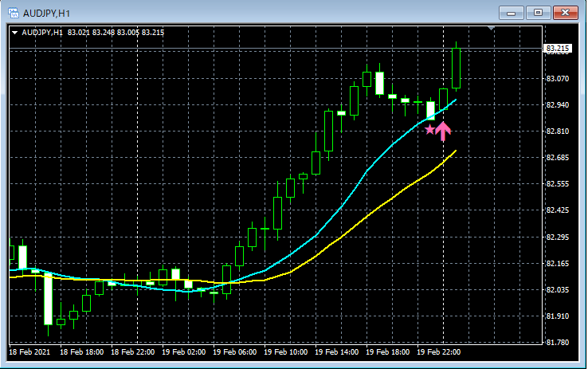Select the pink up arrow signal
Image resolution: width=588 pixels, height=369 pixels.
pos(443,132)
